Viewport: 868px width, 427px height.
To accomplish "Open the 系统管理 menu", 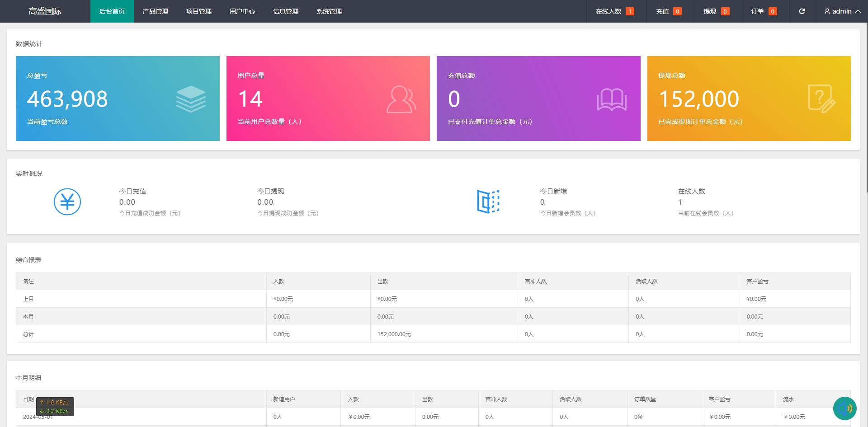I will [329, 11].
